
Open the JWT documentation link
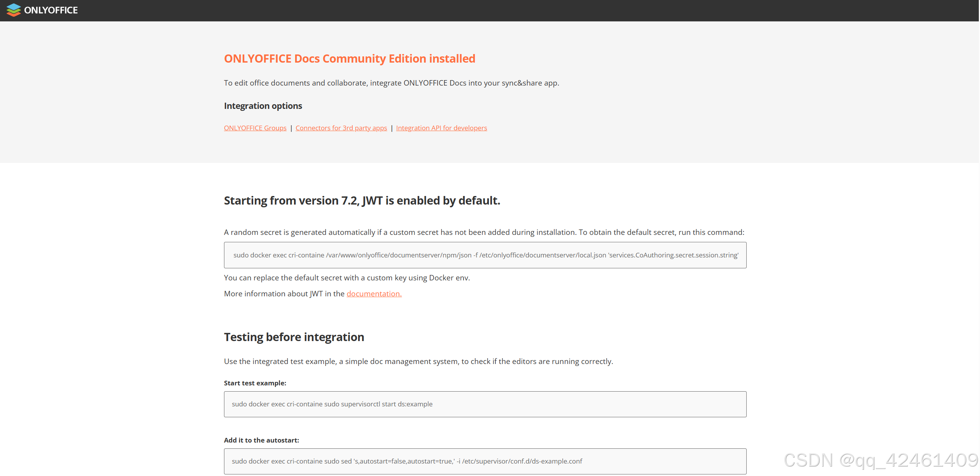[x=374, y=294]
